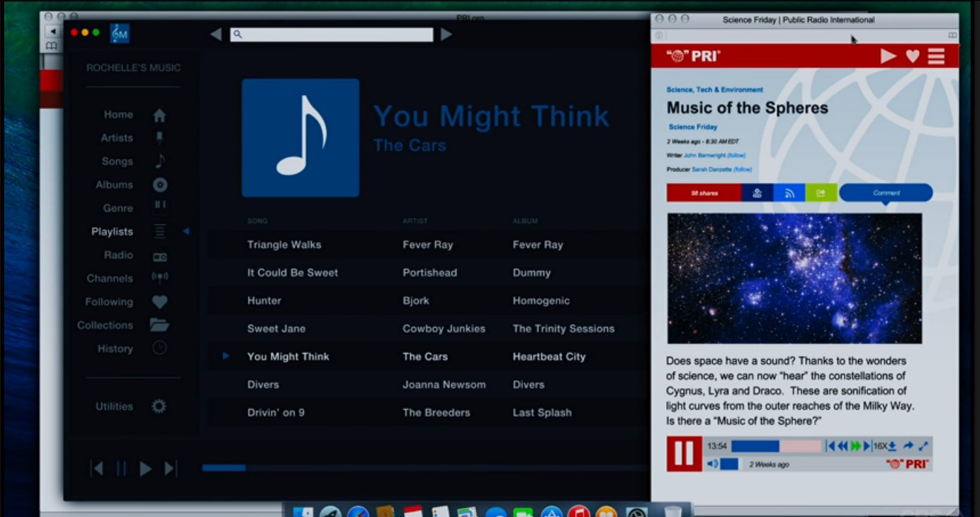This screenshot has width=980, height=517.
Task: Select the song "Triangle Walks"
Action: tap(284, 245)
